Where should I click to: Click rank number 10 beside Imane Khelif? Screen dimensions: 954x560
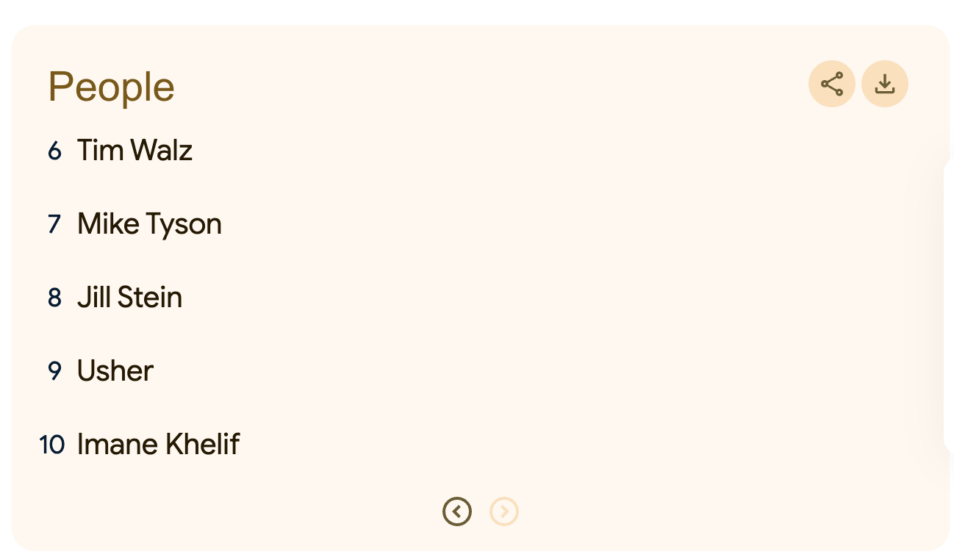click(52, 445)
